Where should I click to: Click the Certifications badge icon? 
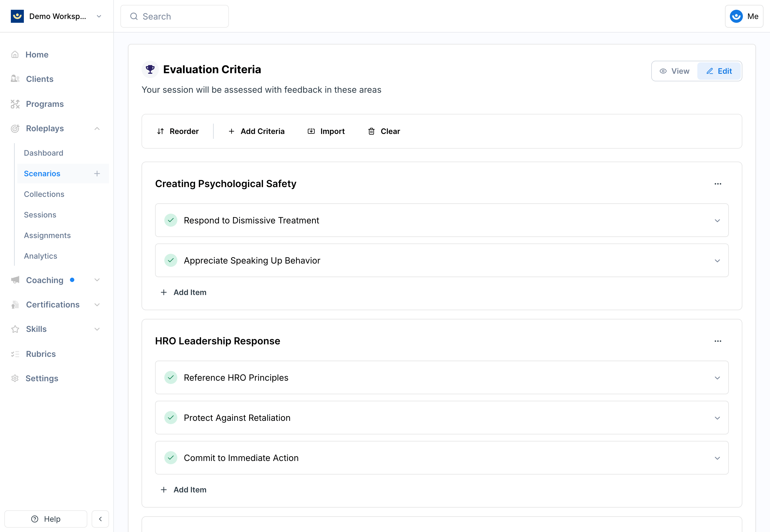click(15, 304)
